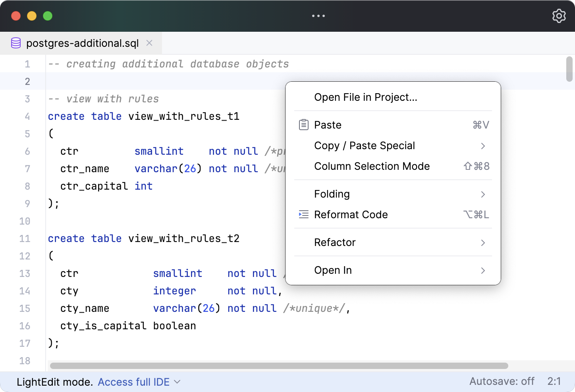Click the Access full IDE link
The width and height of the screenshot is (575, 392).
(x=133, y=382)
